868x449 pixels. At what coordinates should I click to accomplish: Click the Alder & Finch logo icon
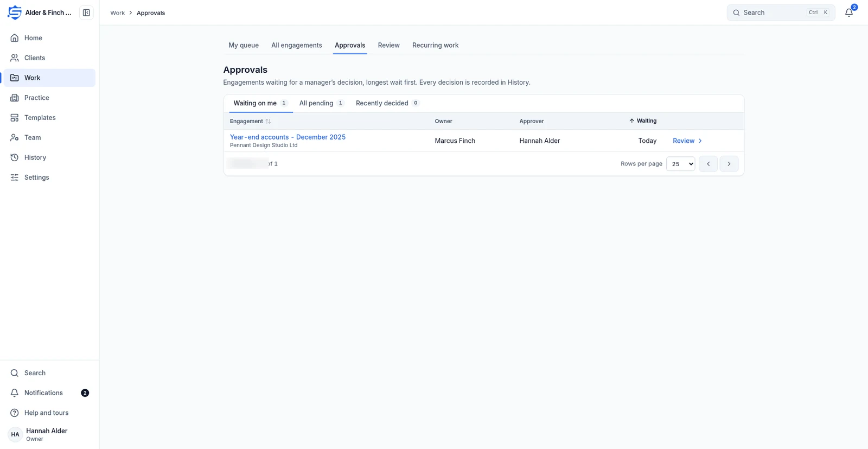click(x=15, y=12)
